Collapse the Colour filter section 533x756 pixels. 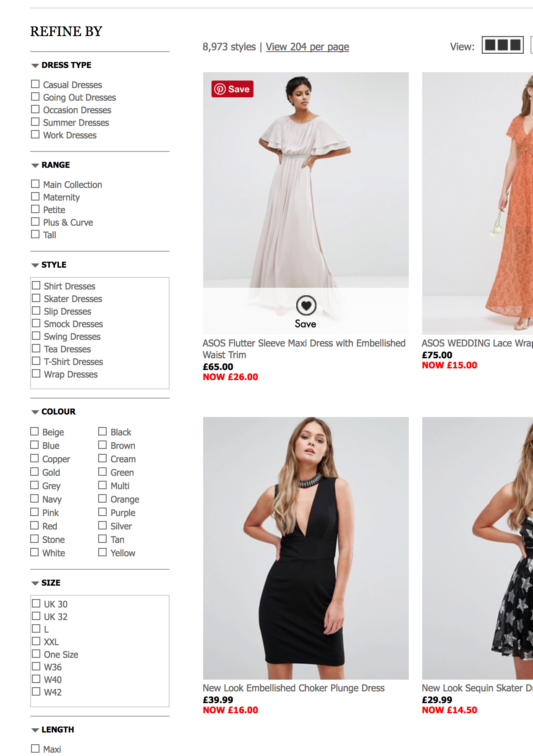coord(35,412)
